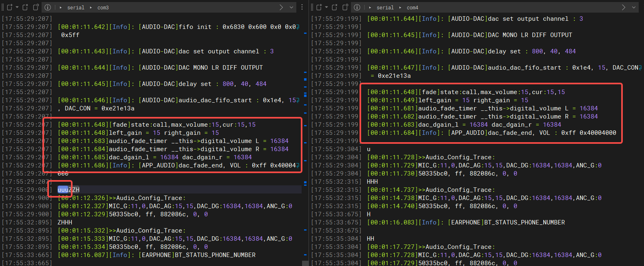The height and width of the screenshot is (266, 644).
Task: Click BT_STATUS_PHONE_NUMBER line in com3 log
Action: pyautogui.click(x=157, y=255)
